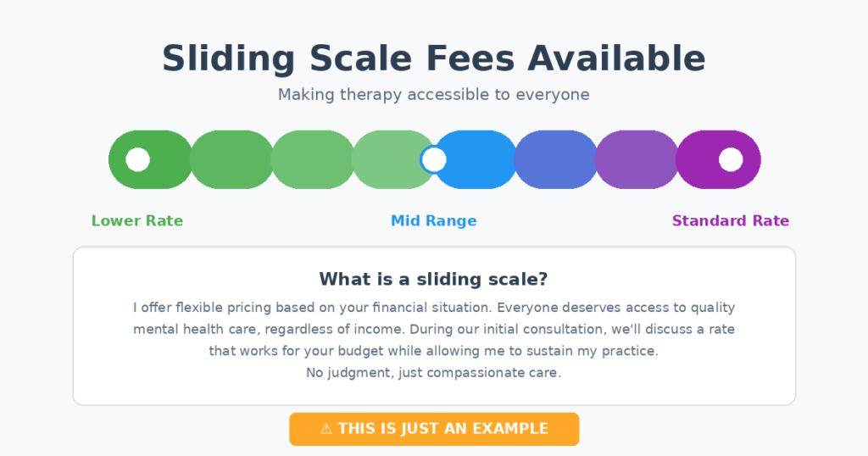The width and height of the screenshot is (868, 456).
Task: Click the Lower Rate label
Action: pyautogui.click(x=137, y=221)
